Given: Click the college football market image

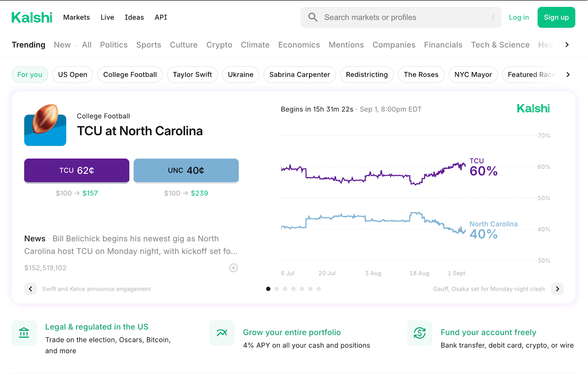Looking at the screenshot, I should tap(45, 125).
